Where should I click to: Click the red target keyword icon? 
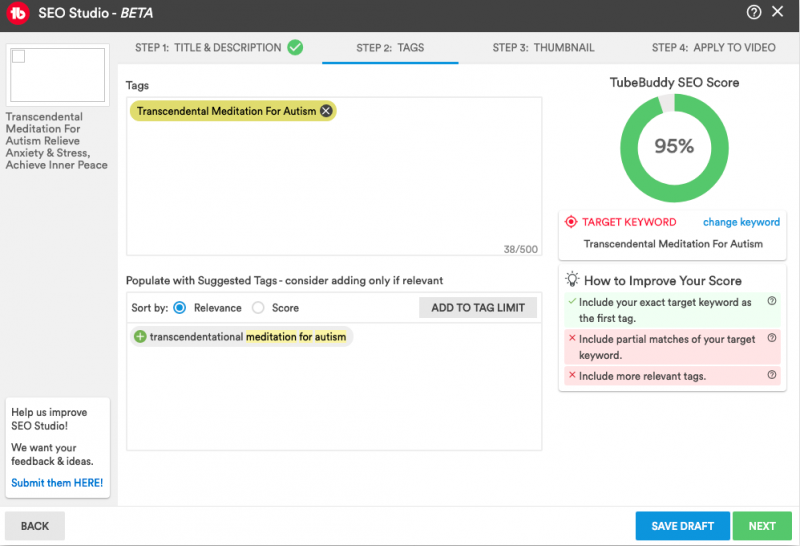[x=571, y=222]
